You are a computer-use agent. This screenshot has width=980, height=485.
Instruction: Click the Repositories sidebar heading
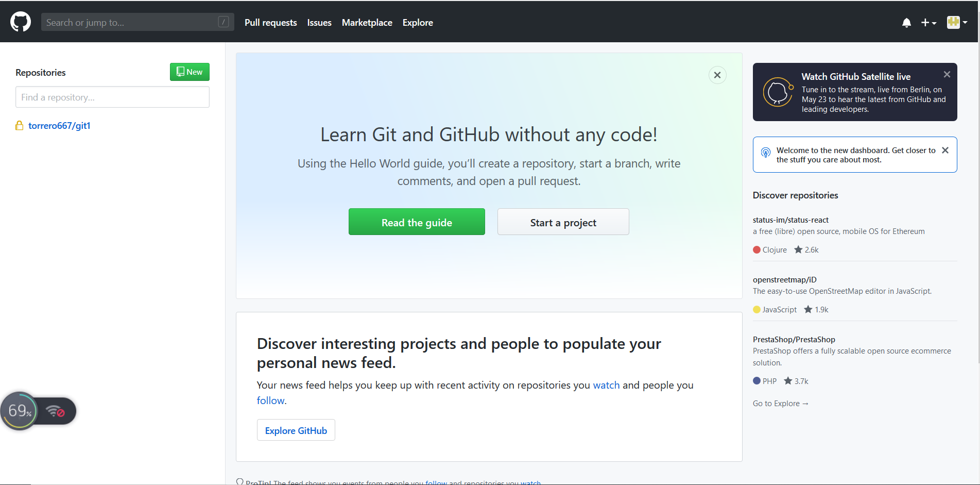[x=41, y=73]
